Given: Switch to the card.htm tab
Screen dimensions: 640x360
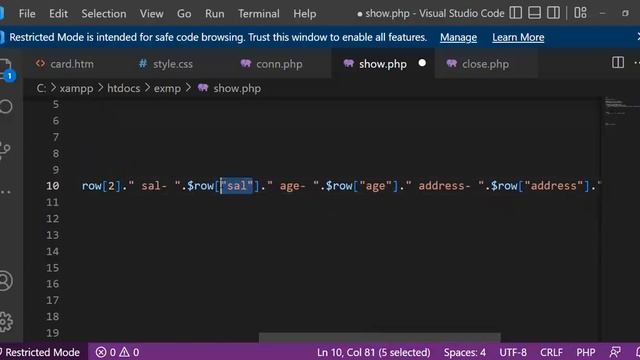Looking at the screenshot, I should click(72, 64).
